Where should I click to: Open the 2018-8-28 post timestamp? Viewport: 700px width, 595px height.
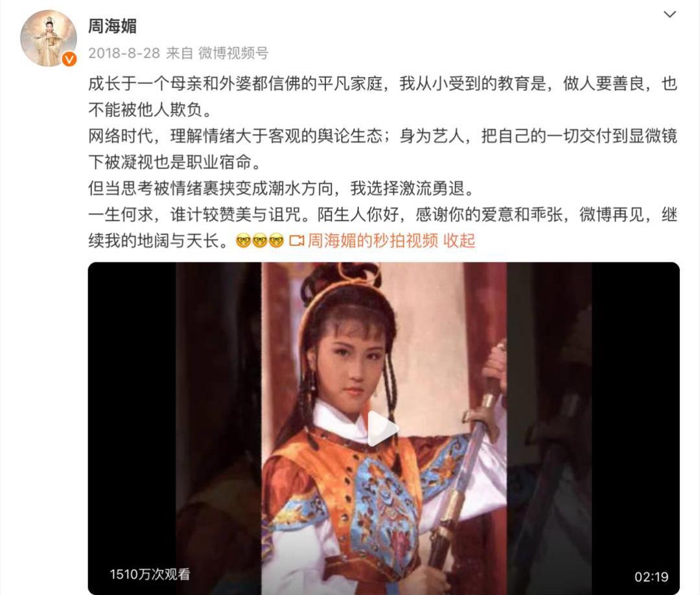pyautogui.click(x=124, y=53)
